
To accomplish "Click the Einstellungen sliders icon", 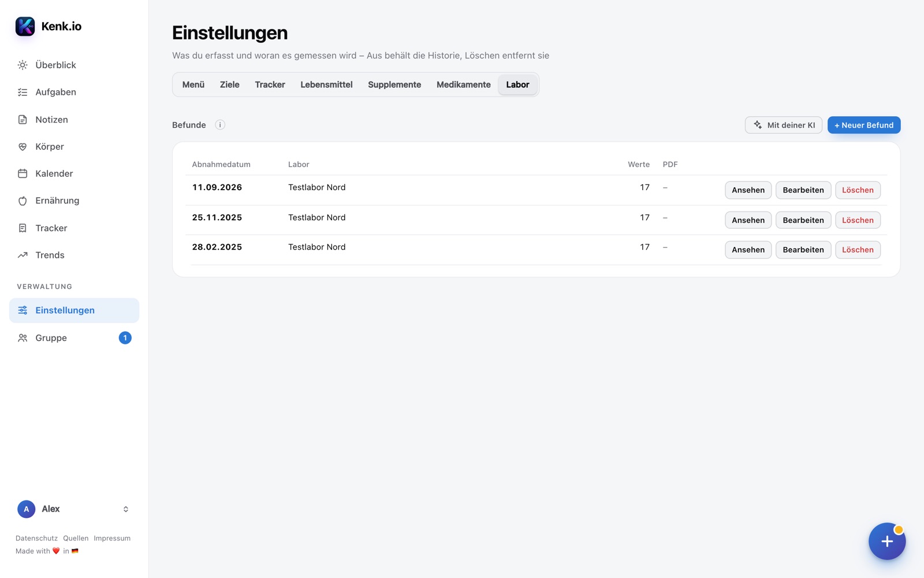I will click(23, 310).
